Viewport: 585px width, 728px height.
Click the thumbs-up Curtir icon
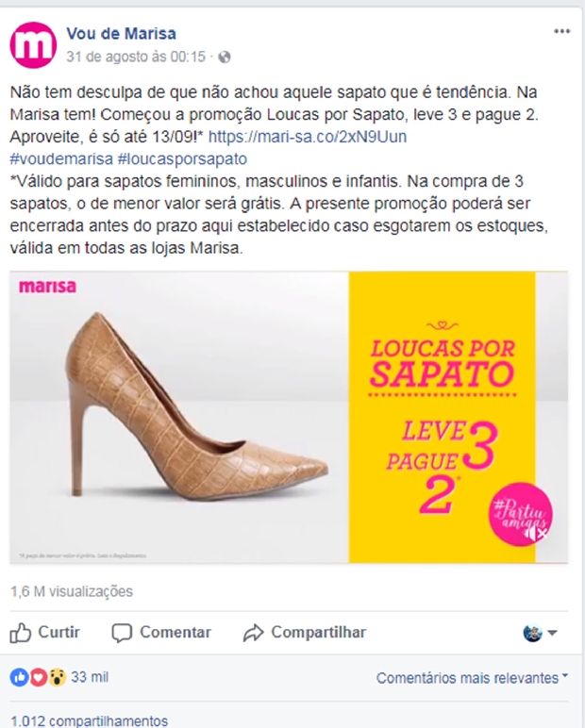21,633
